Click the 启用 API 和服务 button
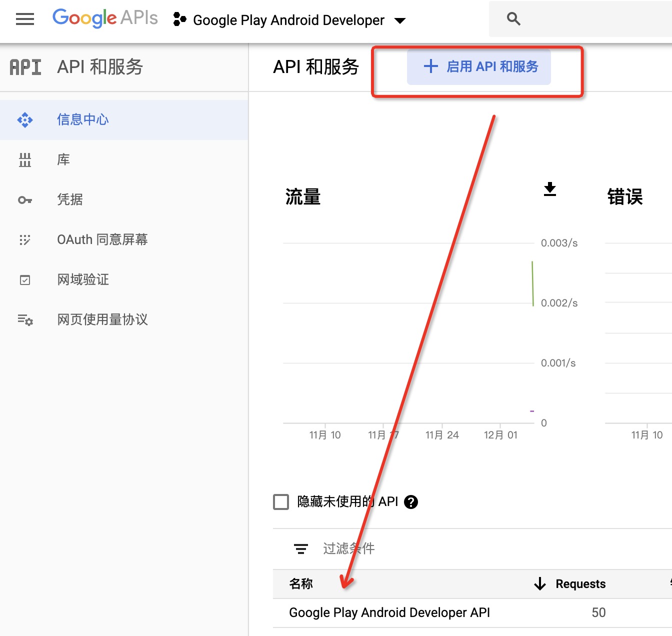This screenshot has height=636, width=672. (x=479, y=67)
